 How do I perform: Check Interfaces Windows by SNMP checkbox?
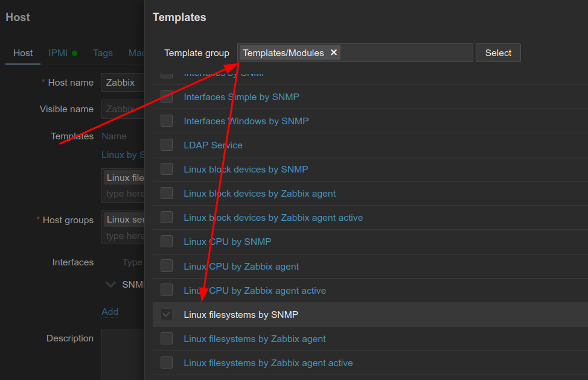(x=167, y=121)
